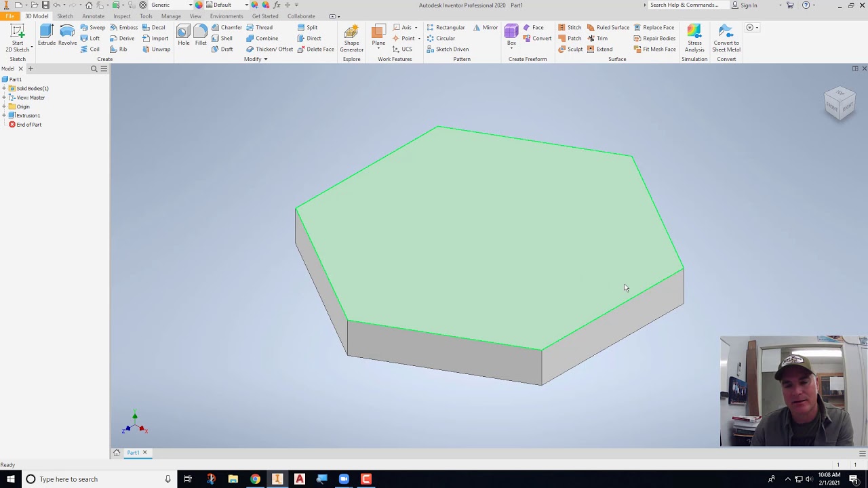Image resolution: width=868 pixels, height=488 pixels.
Task: Click the Search Help & Commands field
Action: click(x=684, y=5)
